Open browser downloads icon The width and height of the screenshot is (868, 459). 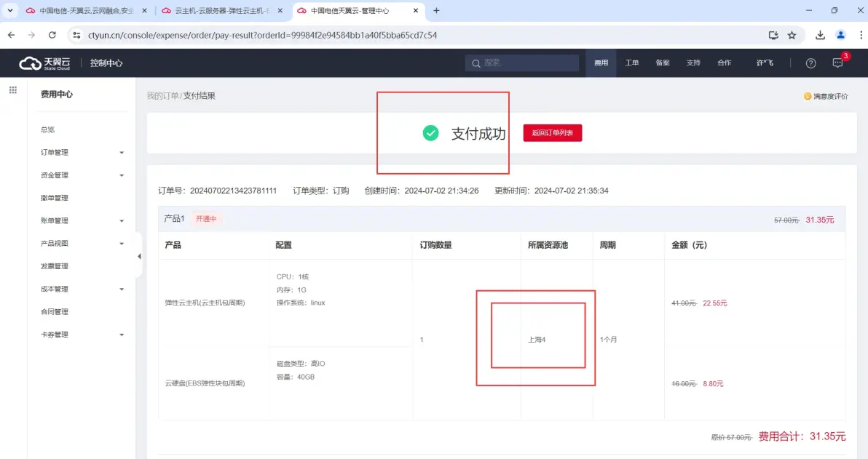click(x=821, y=35)
